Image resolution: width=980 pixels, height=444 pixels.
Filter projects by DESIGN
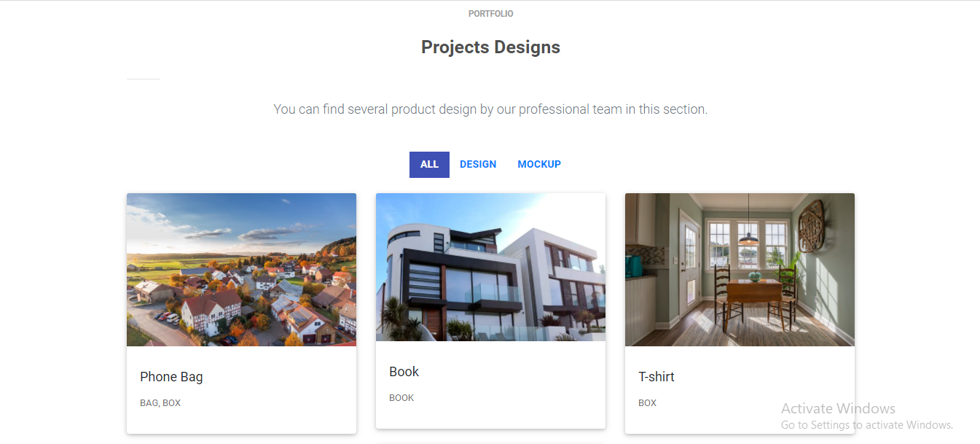click(x=478, y=165)
